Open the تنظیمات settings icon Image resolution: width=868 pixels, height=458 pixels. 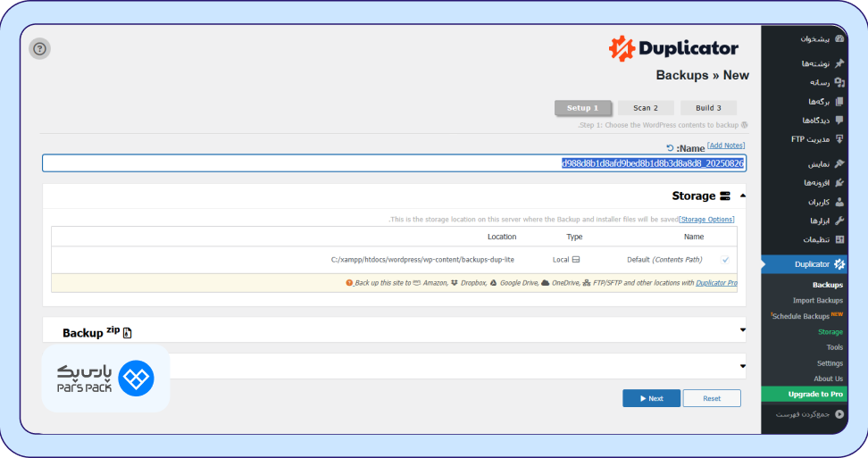839,239
